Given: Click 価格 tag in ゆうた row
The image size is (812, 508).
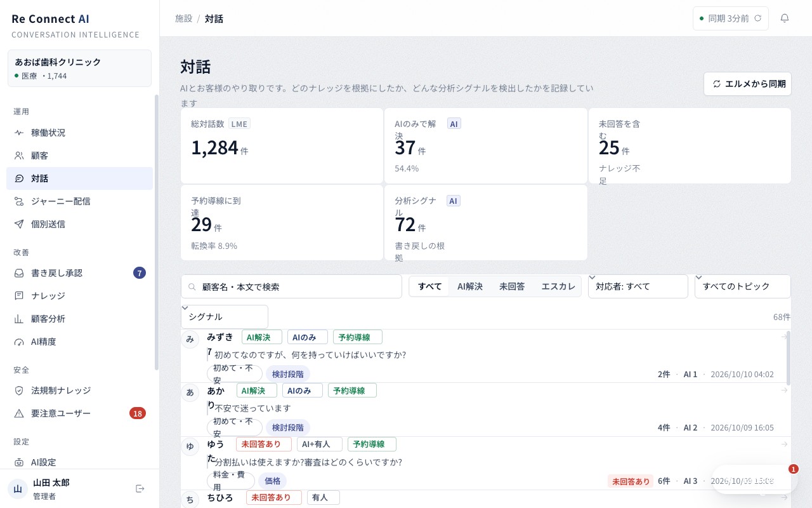Looking at the screenshot, I should point(272,481).
